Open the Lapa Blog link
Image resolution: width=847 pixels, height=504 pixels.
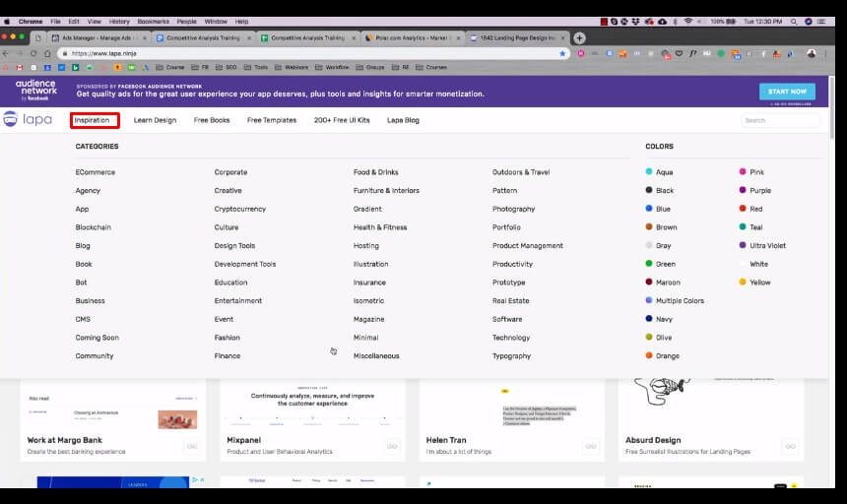pyautogui.click(x=403, y=120)
